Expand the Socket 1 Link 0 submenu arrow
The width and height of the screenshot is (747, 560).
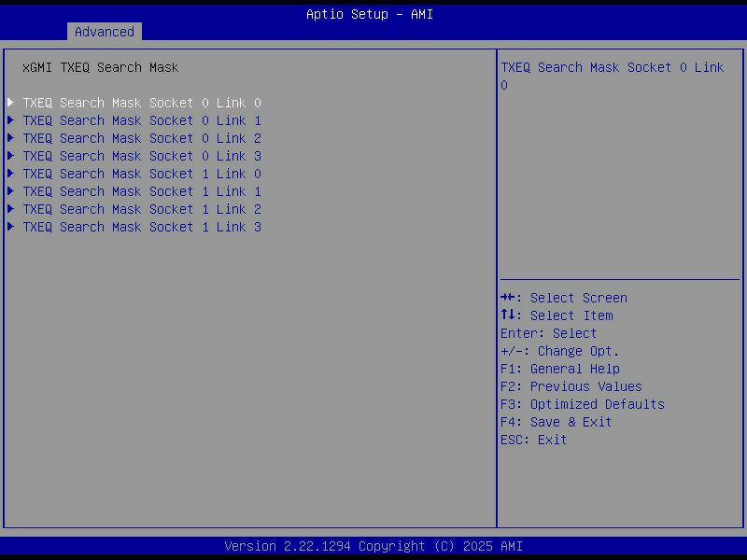click(10, 174)
